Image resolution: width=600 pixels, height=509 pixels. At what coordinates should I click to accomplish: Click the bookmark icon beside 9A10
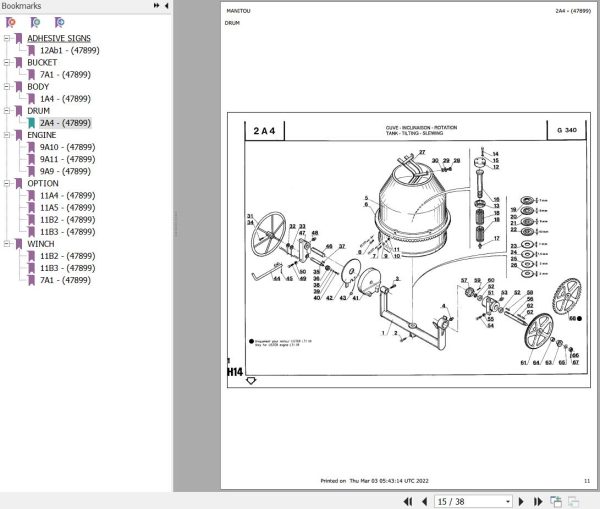pos(31,147)
